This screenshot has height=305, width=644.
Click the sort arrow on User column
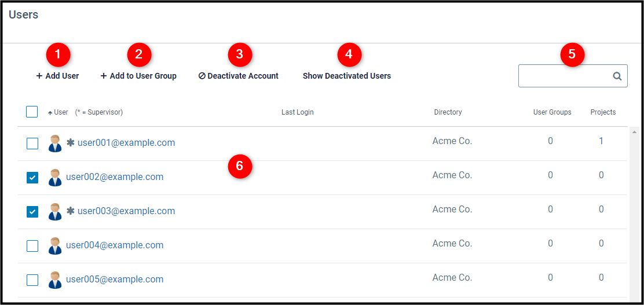pyautogui.click(x=50, y=112)
